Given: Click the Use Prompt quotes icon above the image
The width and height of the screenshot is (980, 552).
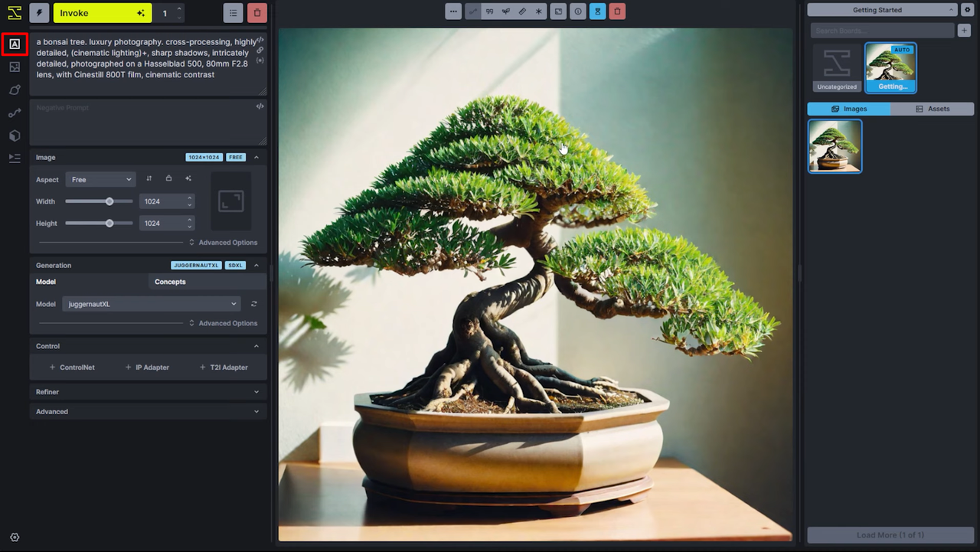Looking at the screenshot, I should coord(489,11).
